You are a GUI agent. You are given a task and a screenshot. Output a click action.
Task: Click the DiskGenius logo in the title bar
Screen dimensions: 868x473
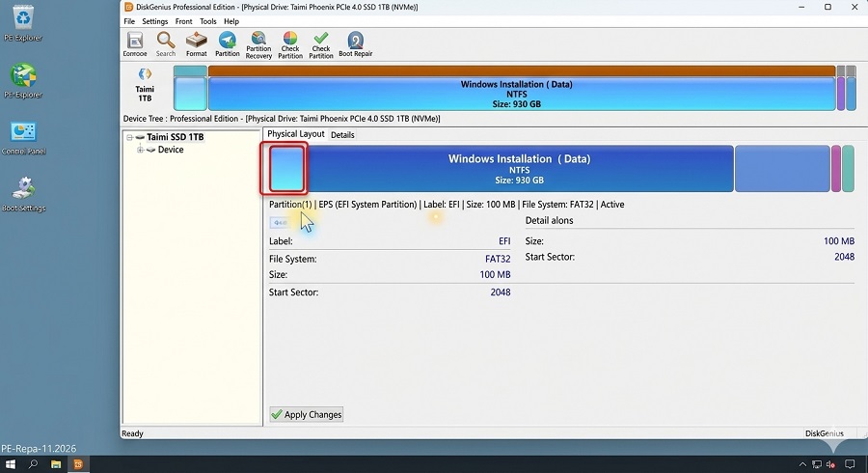click(x=128, y=7)
